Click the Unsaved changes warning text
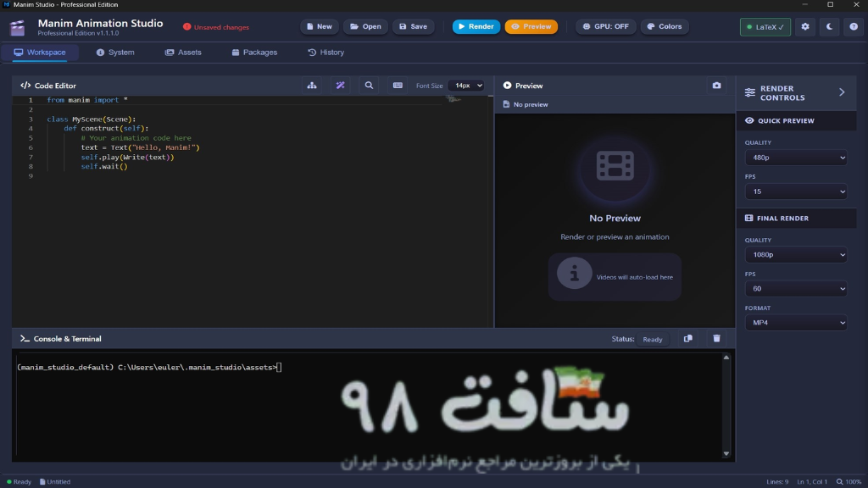868x488 pixels. (221, 27)
